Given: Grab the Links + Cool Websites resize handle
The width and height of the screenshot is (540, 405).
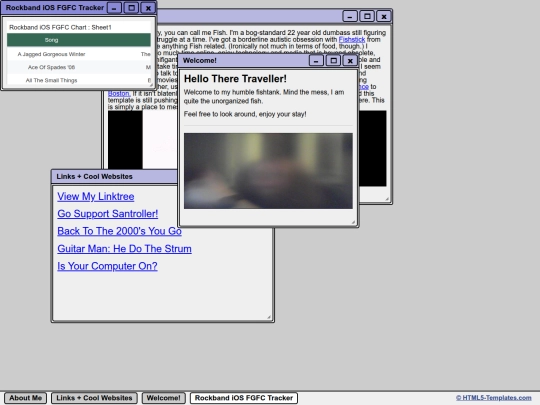Looking at the screenshot, I should [269, 317].
